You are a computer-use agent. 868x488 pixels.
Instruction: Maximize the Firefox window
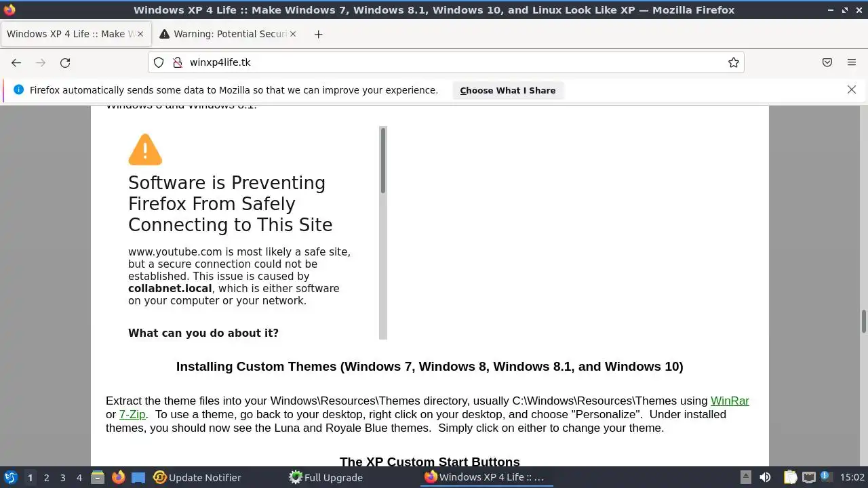click(845, 10)
